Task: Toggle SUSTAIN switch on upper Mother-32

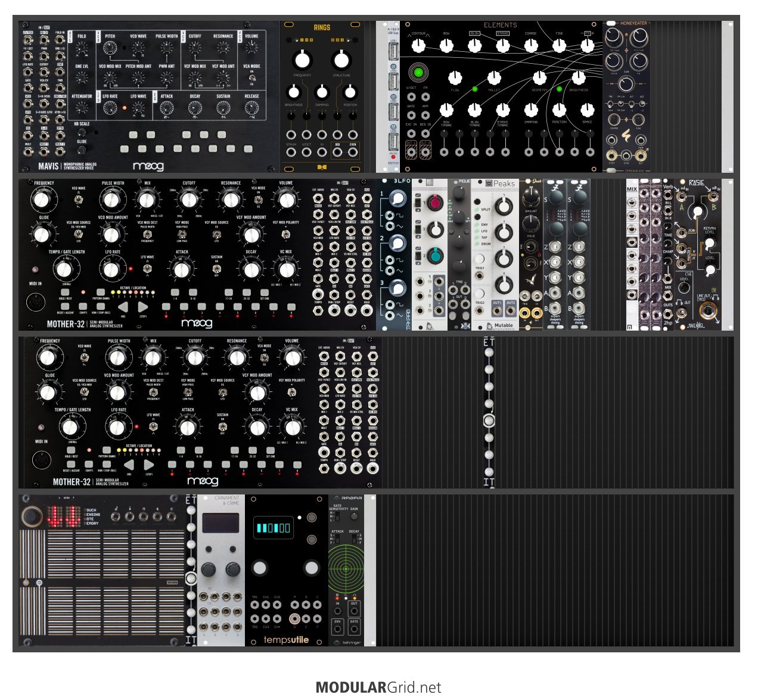Action: [216, 269]
